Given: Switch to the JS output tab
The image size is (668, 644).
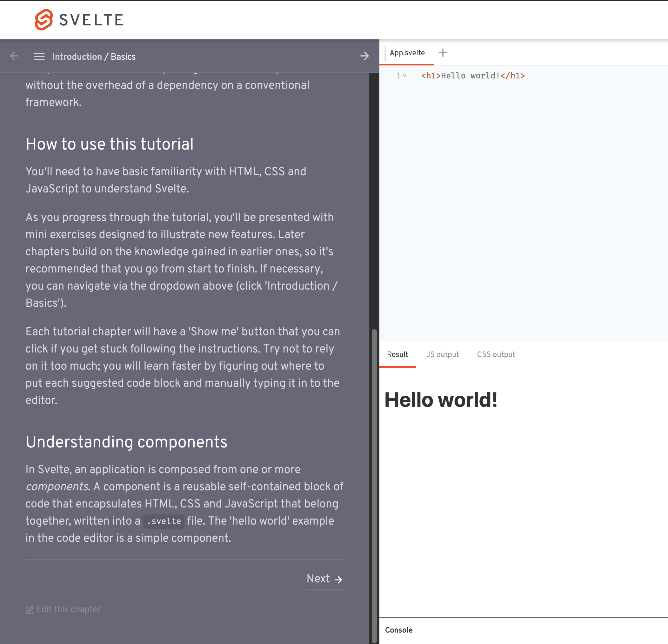Looking at the screenshot, I should coord(442,355).
